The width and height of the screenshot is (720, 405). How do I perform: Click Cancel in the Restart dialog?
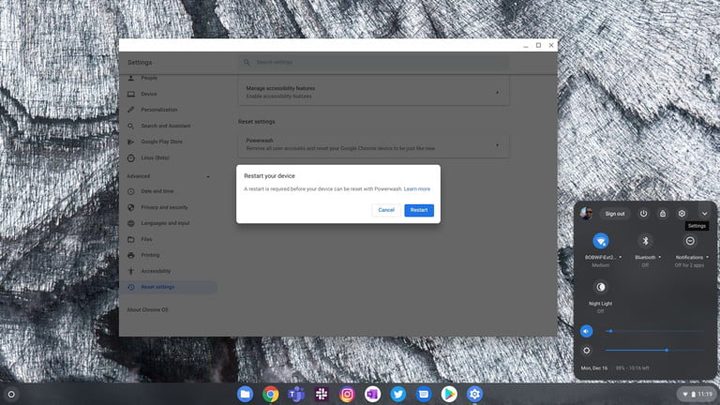386,210
